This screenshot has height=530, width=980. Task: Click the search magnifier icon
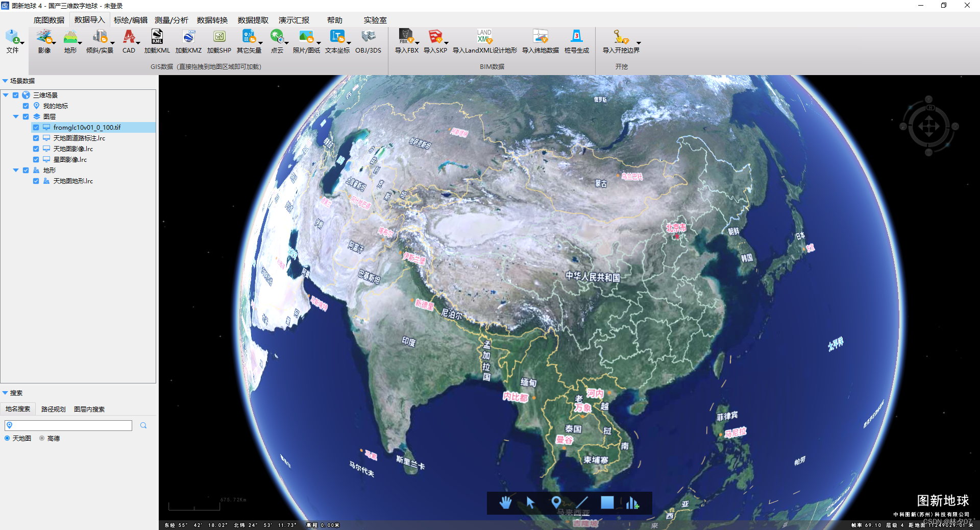143,425
